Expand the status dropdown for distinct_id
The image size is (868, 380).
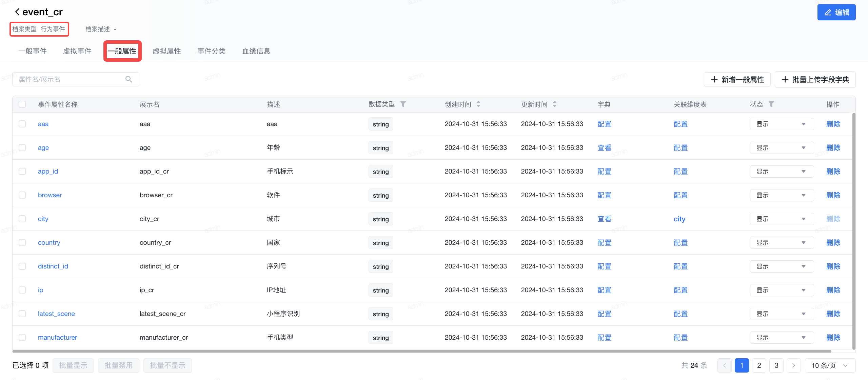pyautogui.click(x=782, y=266)
